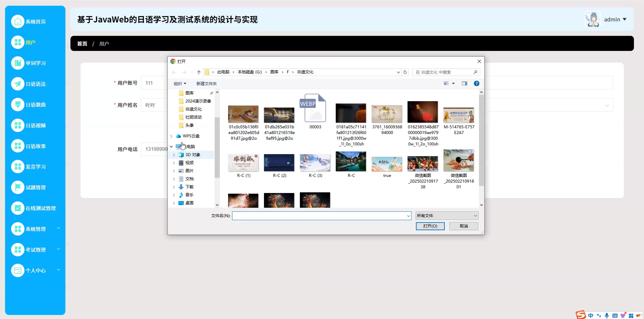Open the file dialog help icon

[476, 83]
